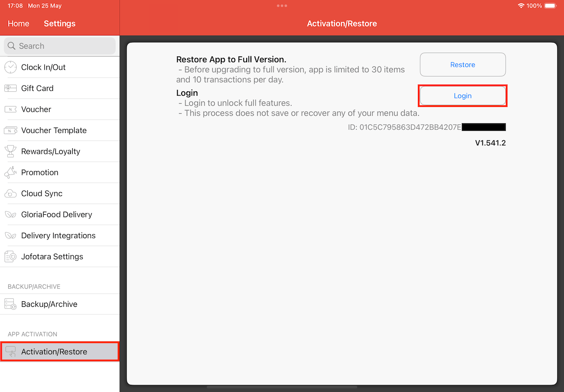
Task: Open GloriaFood Delivery settings
Action: tap(60, 215)
